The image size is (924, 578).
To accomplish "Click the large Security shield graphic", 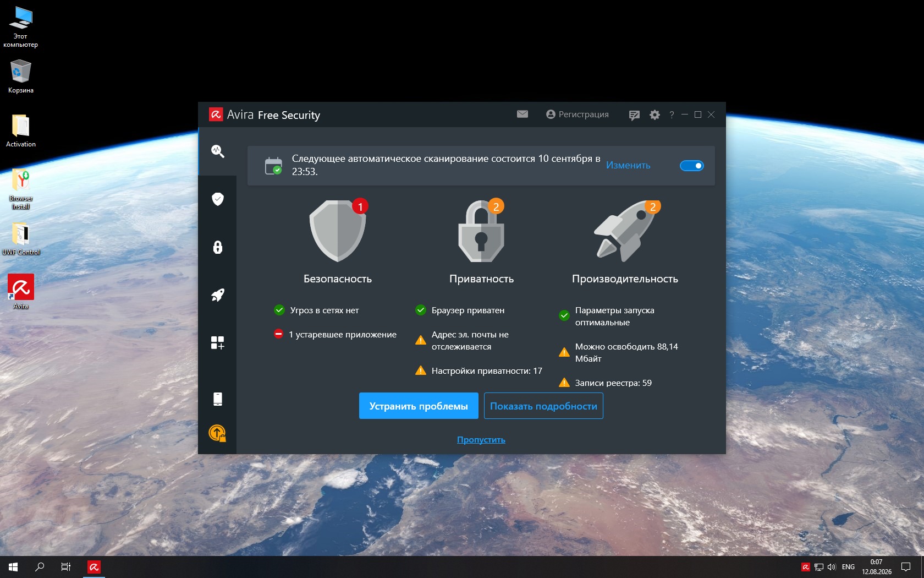I will coord(338,230).
